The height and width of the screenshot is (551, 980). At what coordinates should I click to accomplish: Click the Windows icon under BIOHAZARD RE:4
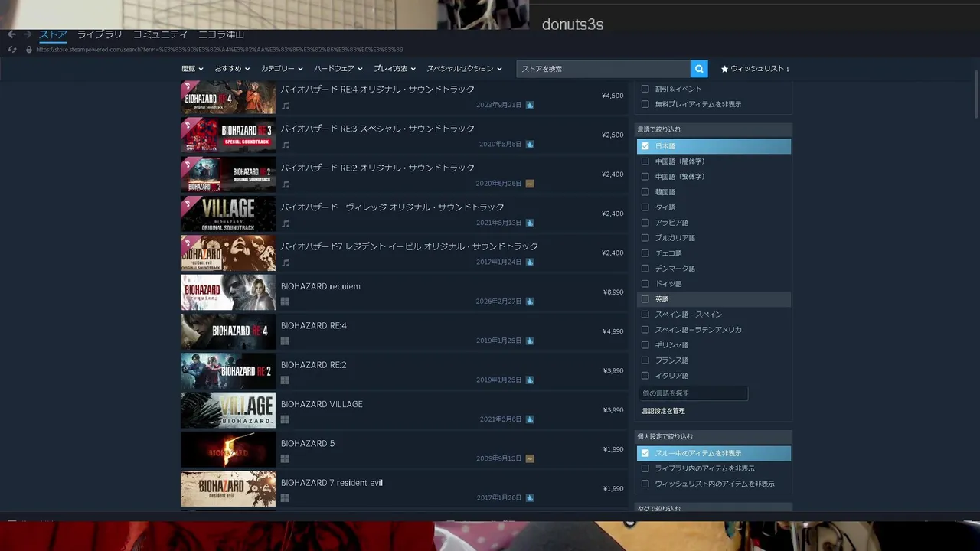(285, 341)
